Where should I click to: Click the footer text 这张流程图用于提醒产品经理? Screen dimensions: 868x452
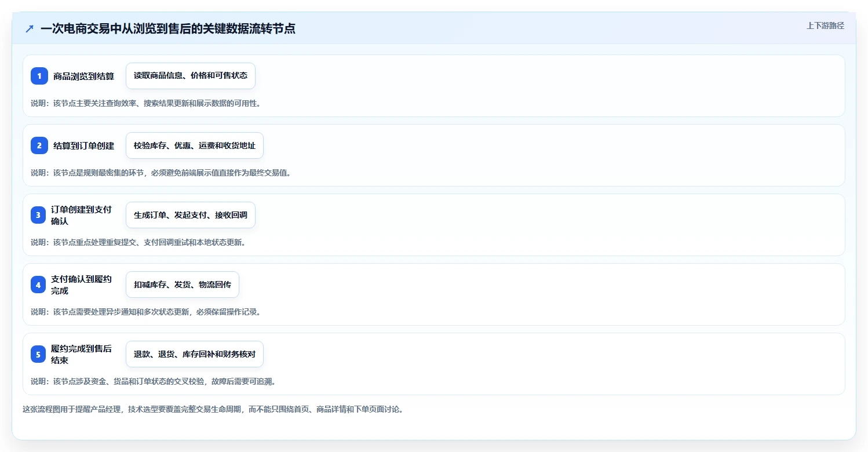coord(213,409)
